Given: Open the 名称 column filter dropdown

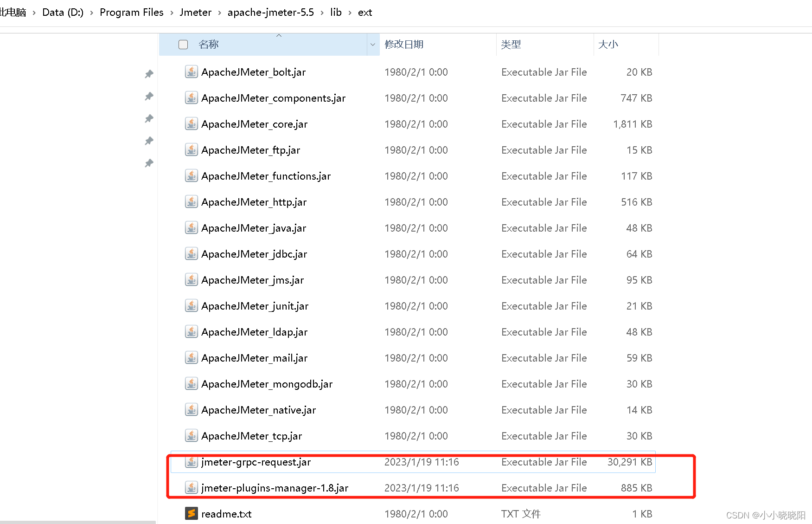Looking at the screenshot, I should tap(373, 44).
